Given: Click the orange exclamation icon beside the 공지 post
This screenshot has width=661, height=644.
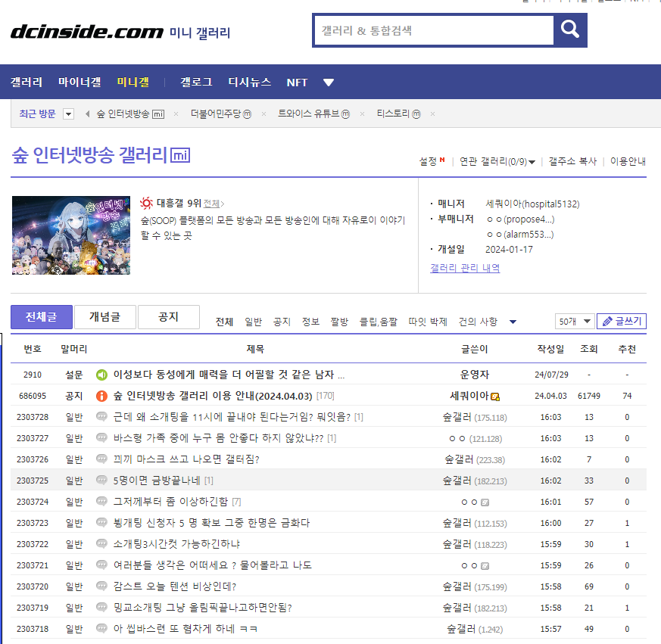Looking at the screenshot, I should point(102,396).
